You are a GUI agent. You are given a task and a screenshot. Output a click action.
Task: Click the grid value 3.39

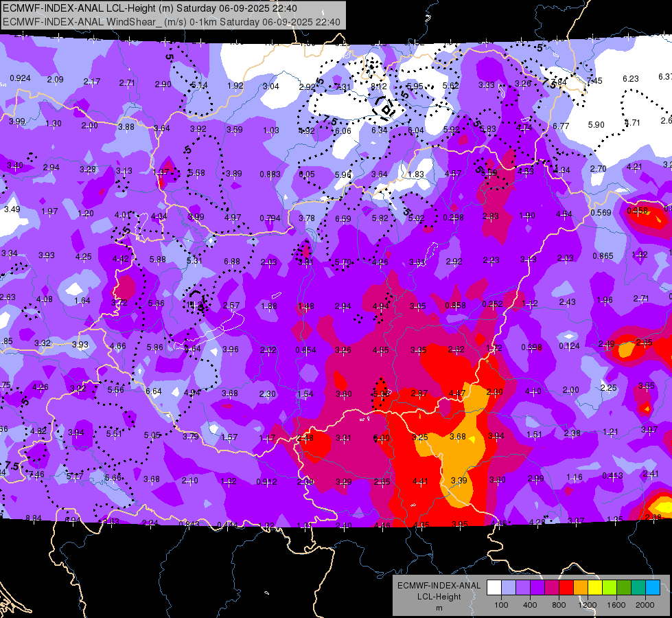(459, 480)
